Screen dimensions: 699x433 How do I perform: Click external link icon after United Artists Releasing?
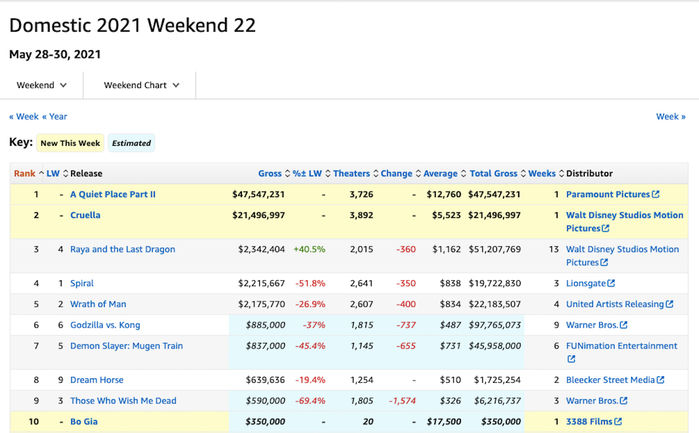[670, 304]
